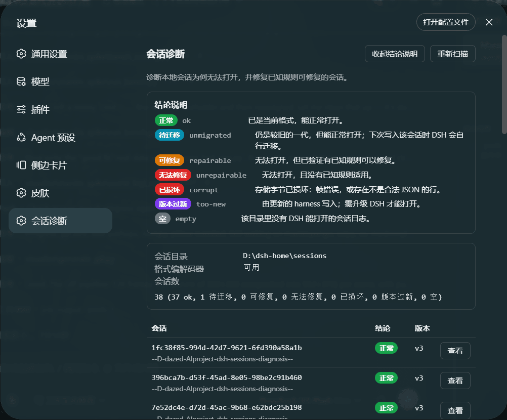The height and width of the screenshot is (420, 507).
Task: Click the gear icon beside 通用设置
Action: [21, 54]
